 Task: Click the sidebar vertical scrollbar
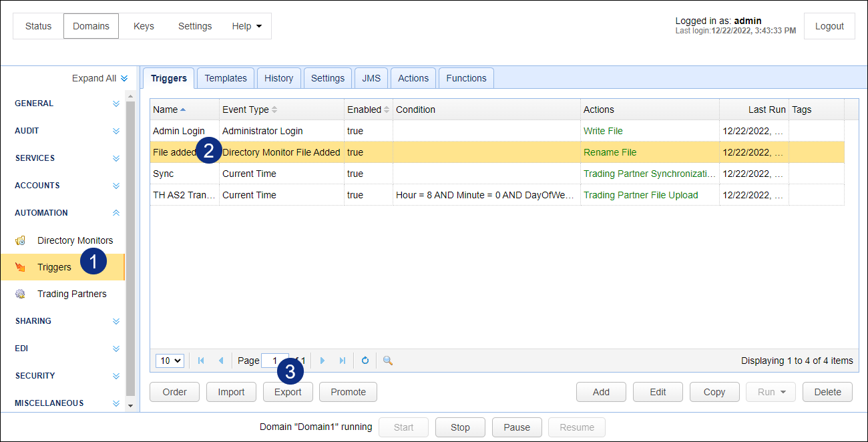130,247
